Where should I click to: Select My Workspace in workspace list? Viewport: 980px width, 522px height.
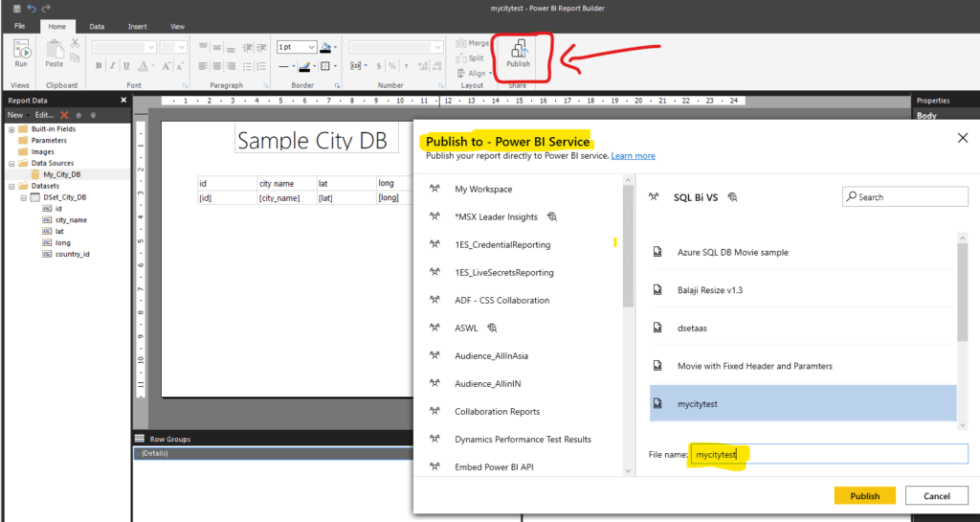pos(483,189)
